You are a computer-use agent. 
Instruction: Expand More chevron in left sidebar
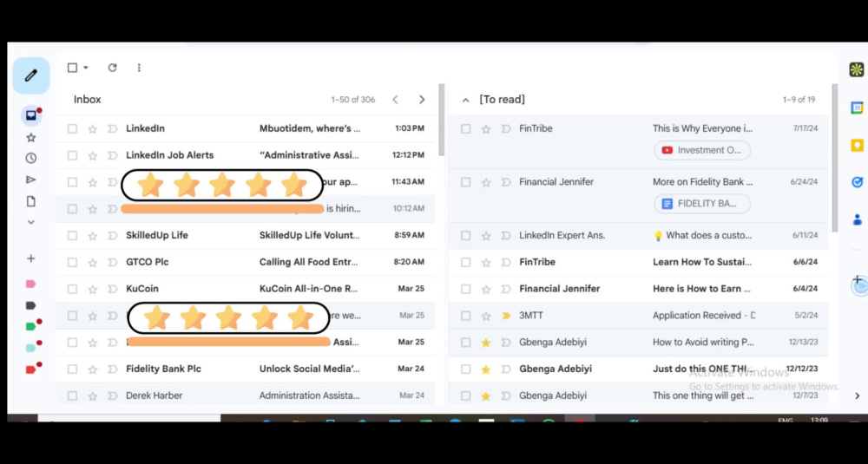(31, 222)
